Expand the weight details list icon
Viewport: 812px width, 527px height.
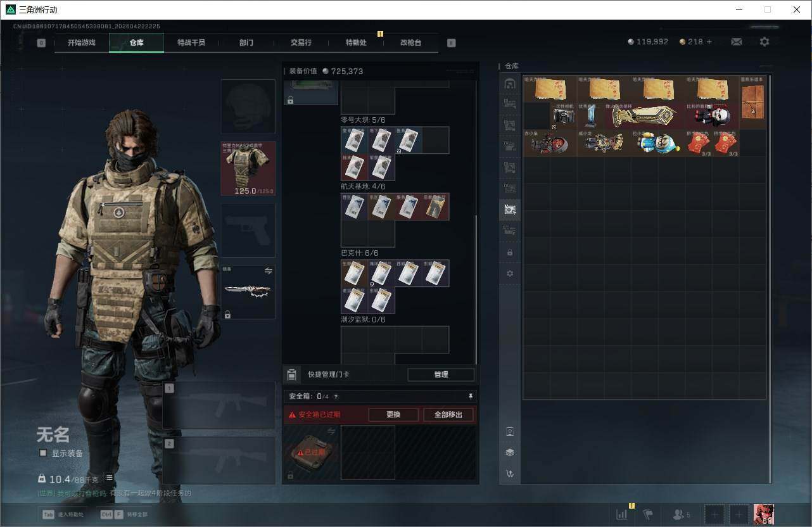coord(109,478)
